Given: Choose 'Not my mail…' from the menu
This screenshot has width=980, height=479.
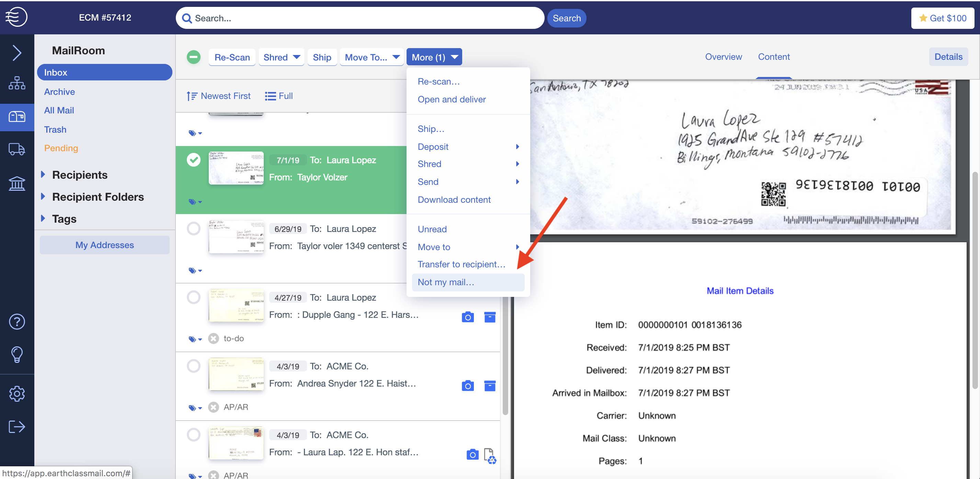Looking at the screenshot, I should pyautogui.click(x=445, y=282).
